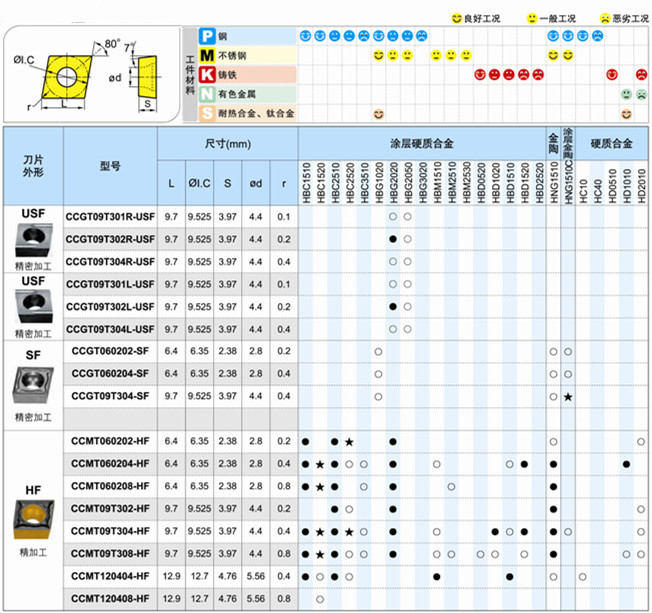Select the 硬质合金 column header
The height and width of the screenshot is (613, 652).
click(x=612, y=144)
